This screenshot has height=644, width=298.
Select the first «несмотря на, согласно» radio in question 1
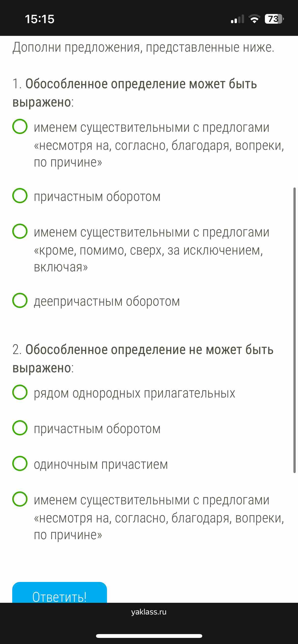[20, 126]
